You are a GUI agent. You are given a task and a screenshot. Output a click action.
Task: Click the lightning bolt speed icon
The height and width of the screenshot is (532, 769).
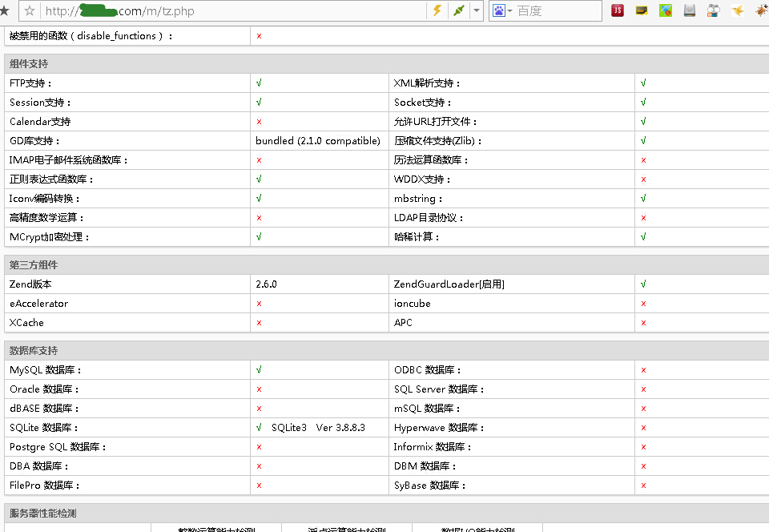coord(437,10)
